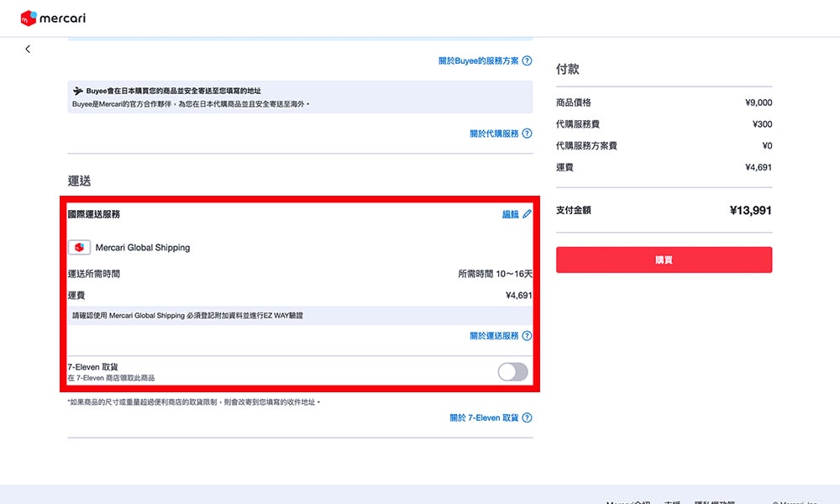This screenshot has width=840, height=504.
Task: Click the total amount ¥13,991
Action: [750, 211]
